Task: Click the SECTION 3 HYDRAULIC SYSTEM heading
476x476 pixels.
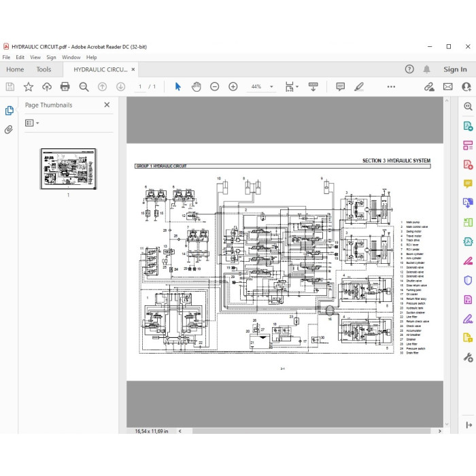Action: [396, 160]
